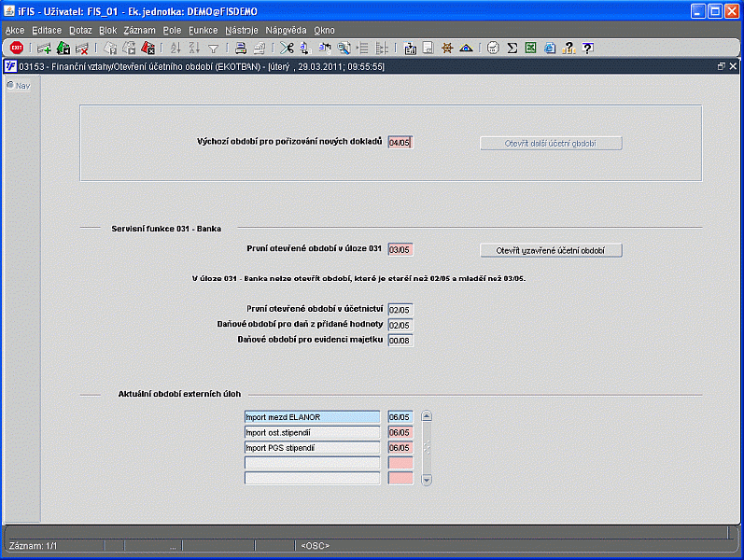Click the Sigma sum icon
The width and height of the screenshot is (744, 560).
512,48
